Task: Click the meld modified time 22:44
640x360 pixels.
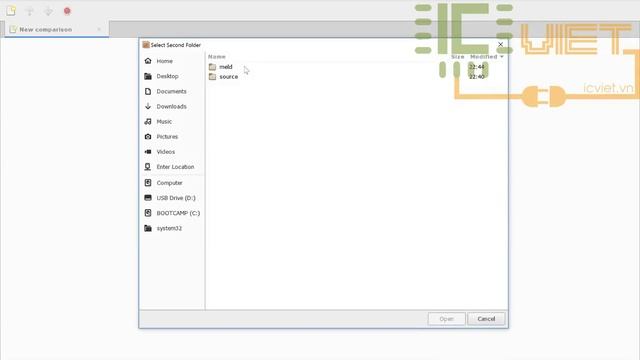Action: click(x=476, y=67)
